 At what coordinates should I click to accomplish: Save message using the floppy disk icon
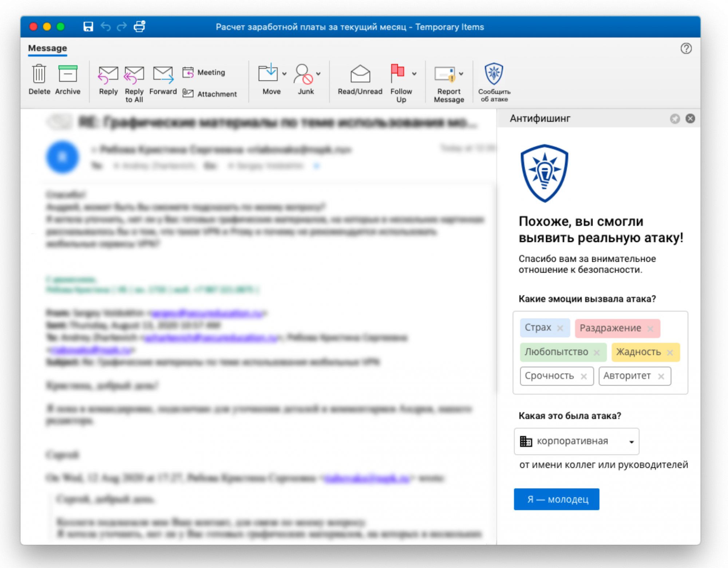pos(88,27)
